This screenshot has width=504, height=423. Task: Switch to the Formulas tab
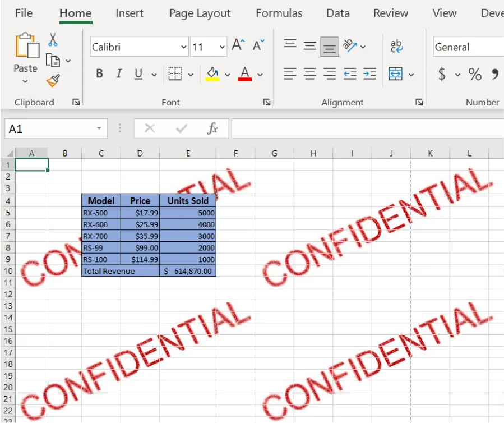[x=279, y=13]
